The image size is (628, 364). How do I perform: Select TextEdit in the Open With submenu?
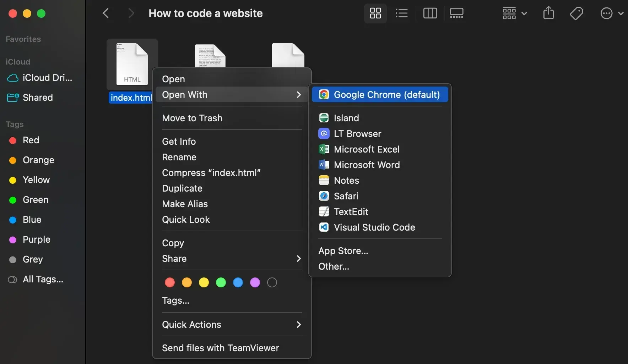coord(351,212)
